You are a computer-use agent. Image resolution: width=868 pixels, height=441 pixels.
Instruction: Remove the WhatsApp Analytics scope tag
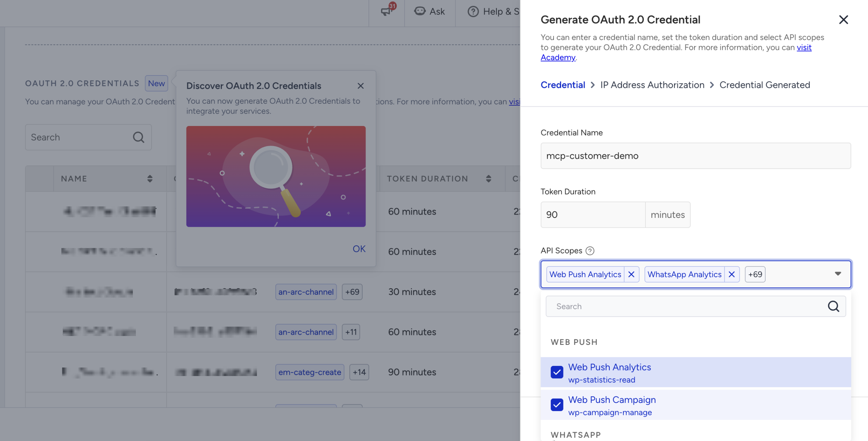731,274
